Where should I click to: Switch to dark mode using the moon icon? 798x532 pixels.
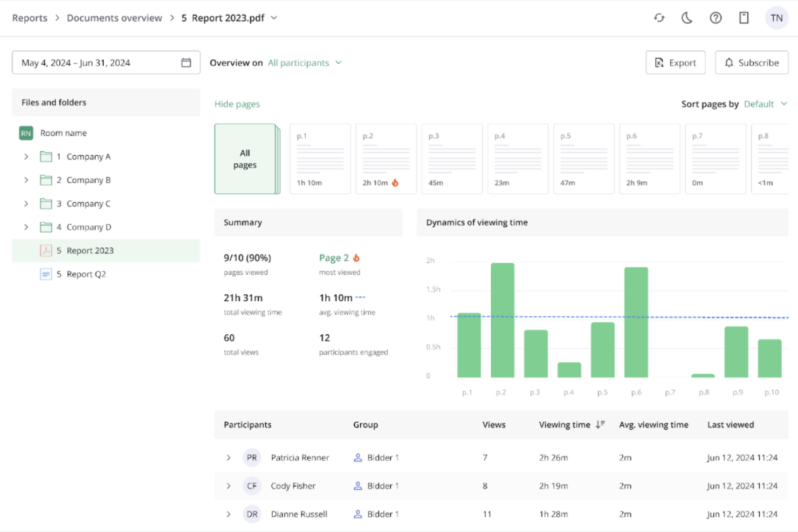point(687,18)
